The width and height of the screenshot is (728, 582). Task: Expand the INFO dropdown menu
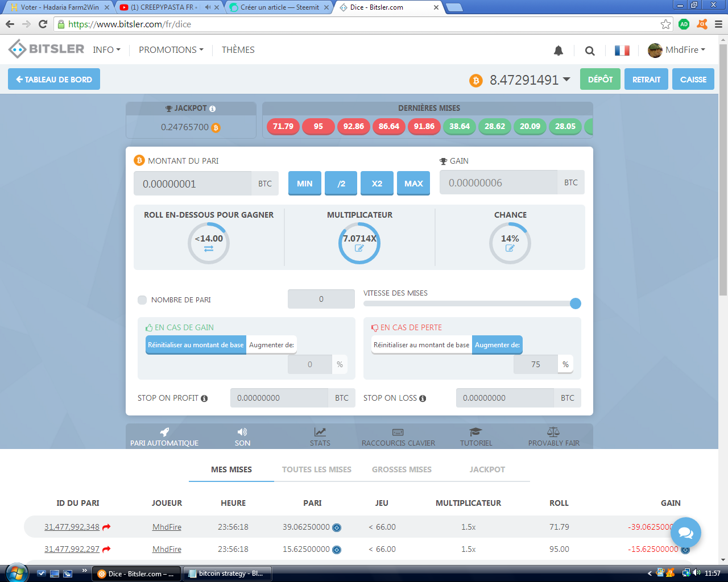click(107, 50)
